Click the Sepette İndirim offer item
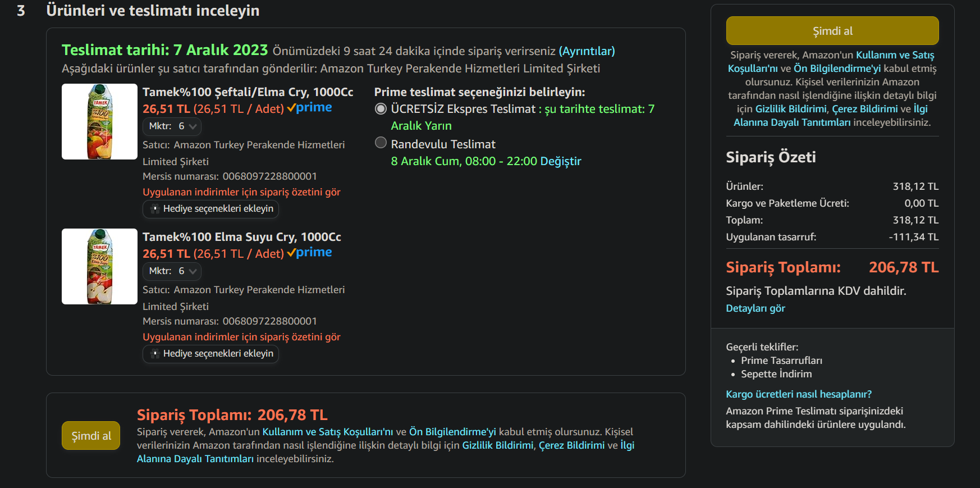 tap(776, 374)
